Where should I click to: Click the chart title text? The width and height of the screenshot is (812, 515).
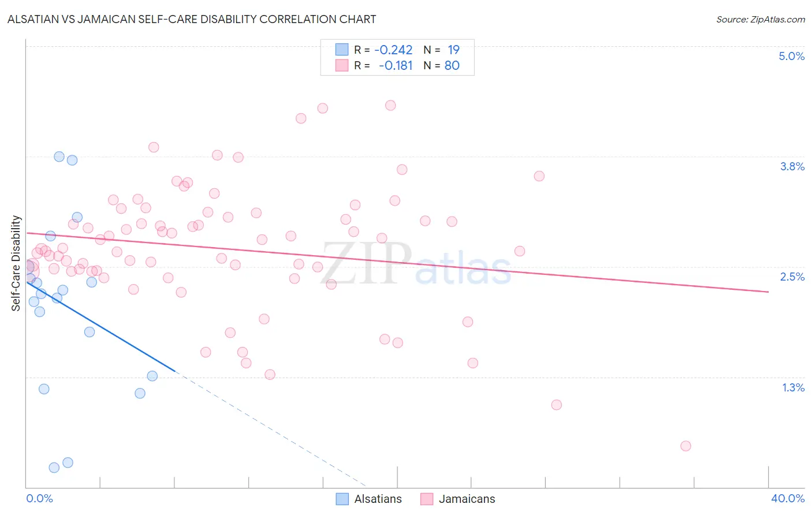(x=192, y=19)
